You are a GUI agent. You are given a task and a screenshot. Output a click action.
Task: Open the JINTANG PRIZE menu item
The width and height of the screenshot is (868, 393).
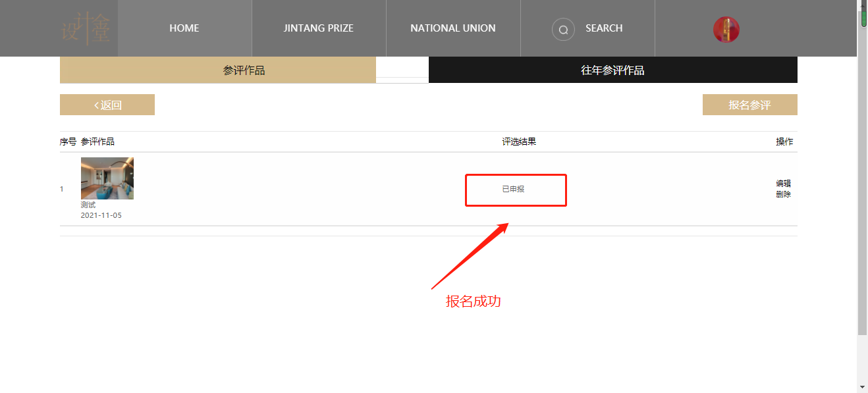point(319,28)
